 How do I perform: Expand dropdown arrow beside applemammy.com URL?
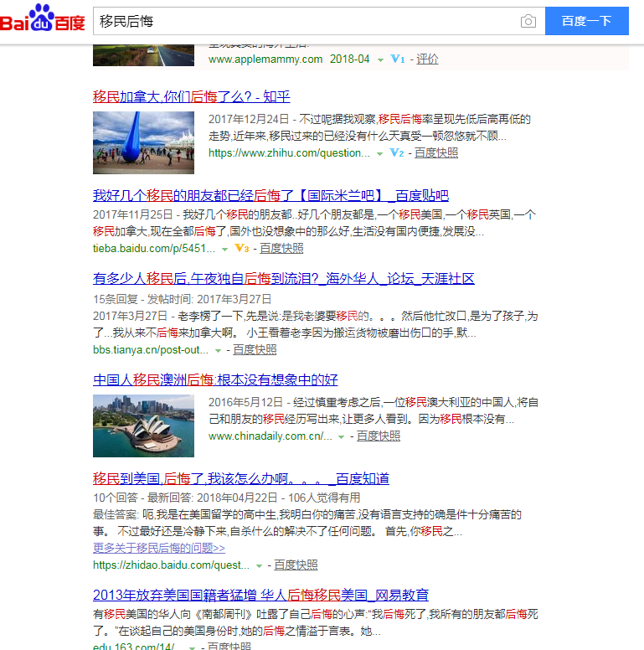tap(380, 59)
